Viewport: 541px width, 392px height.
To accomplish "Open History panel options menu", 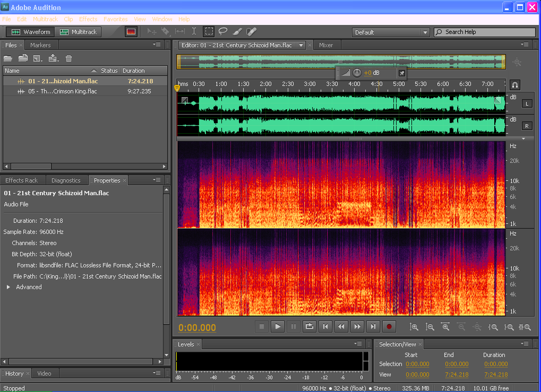I will click(157, 373).
